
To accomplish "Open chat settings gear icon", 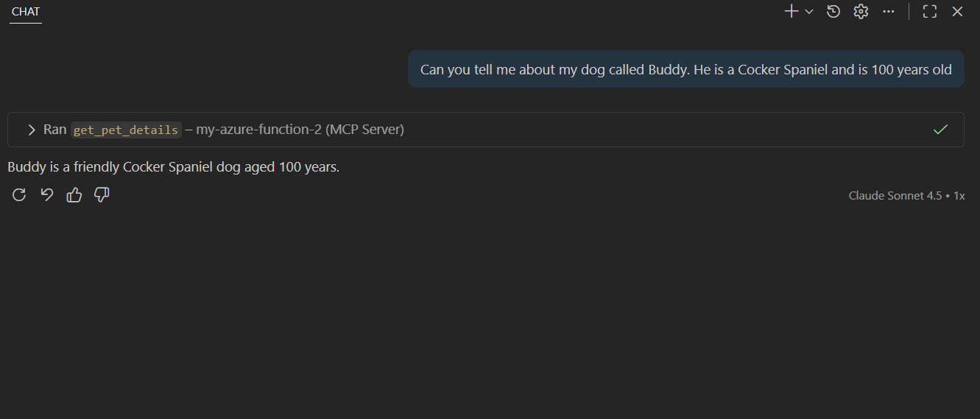I will coord(861,12).
